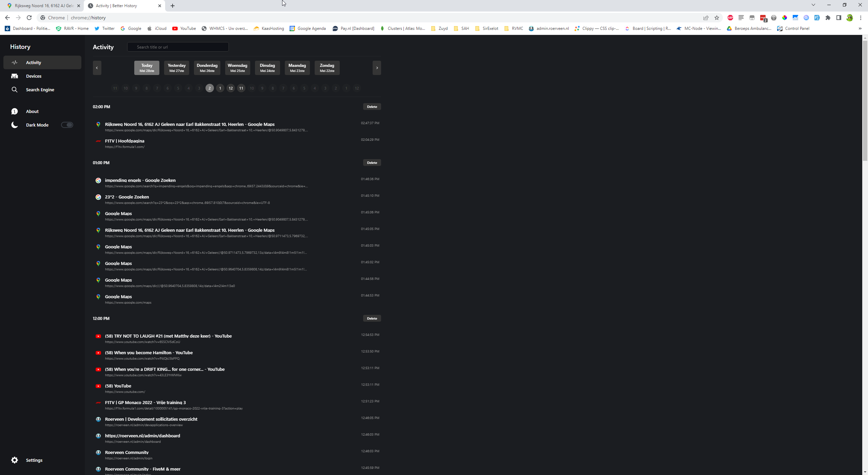
Task: Click the Activity pulse icon
Action: click(x=15, y=62)
